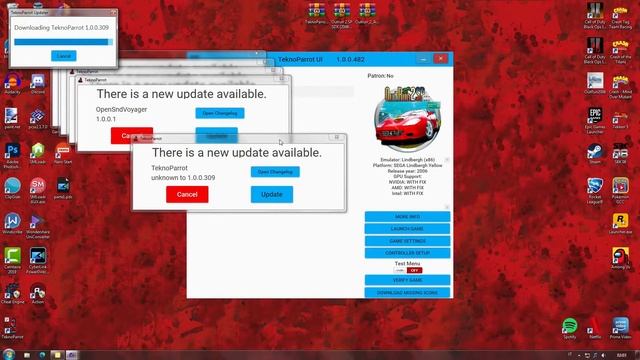The width and height of the screenshot is (640, 360).
Task: Launch ClipGrab from the desktop
Action: [x=12, y=188]
